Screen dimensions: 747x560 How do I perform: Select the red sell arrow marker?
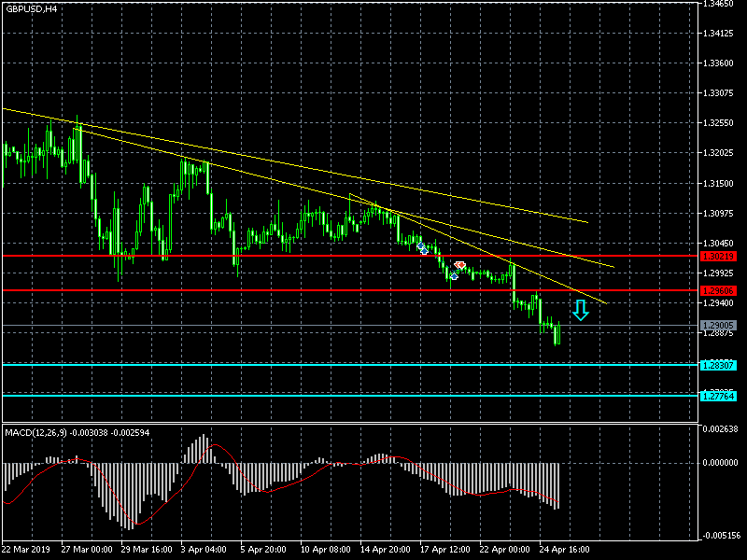460,266
